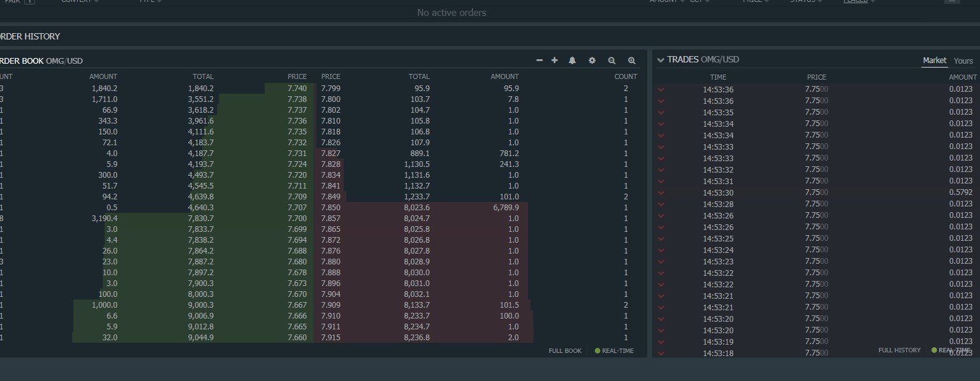
Task: Open the Full History link
Action: (x=899, y=350)
